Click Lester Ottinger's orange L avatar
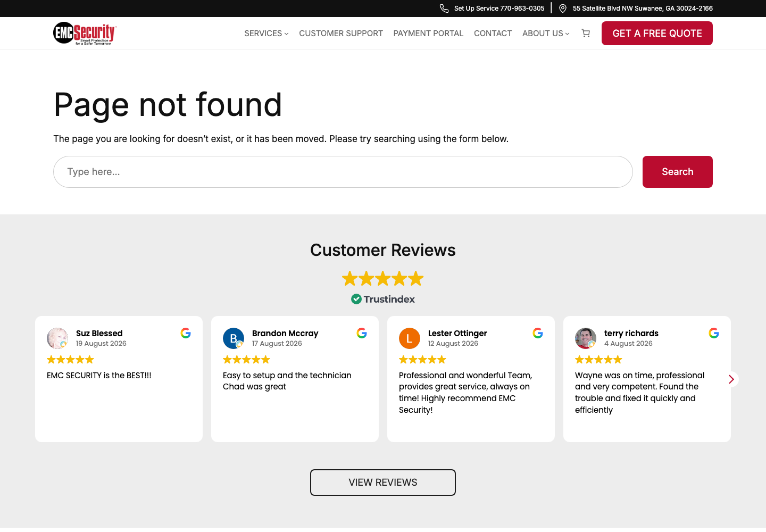This screenshot has width=766, height=532. pyautogui.click(x=410, y=338)
